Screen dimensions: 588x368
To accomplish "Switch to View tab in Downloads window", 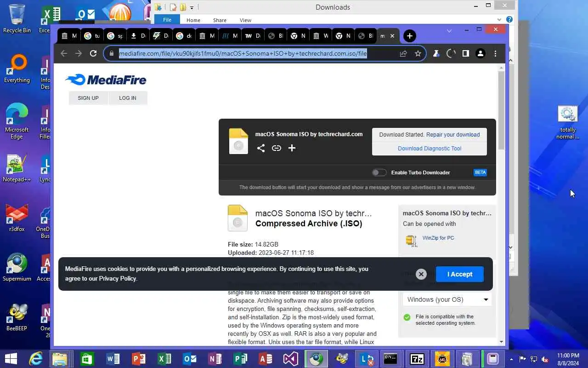I will click(245, 20).
